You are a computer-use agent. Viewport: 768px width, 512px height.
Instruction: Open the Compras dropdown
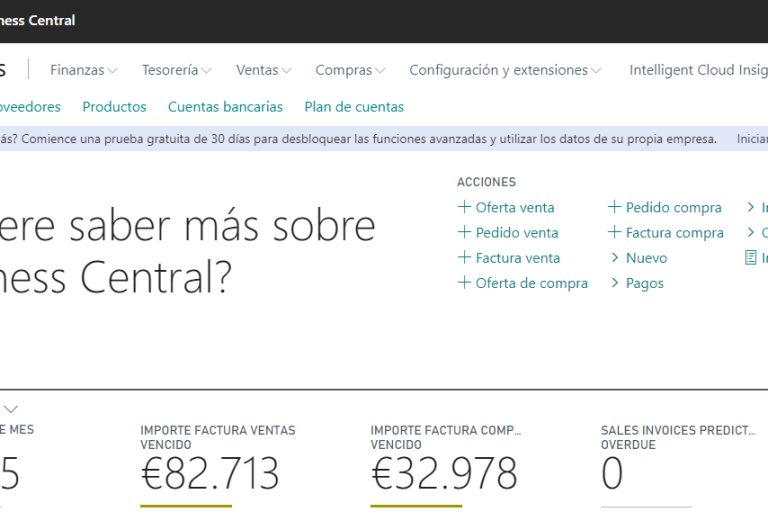click(x=350, y=70)
